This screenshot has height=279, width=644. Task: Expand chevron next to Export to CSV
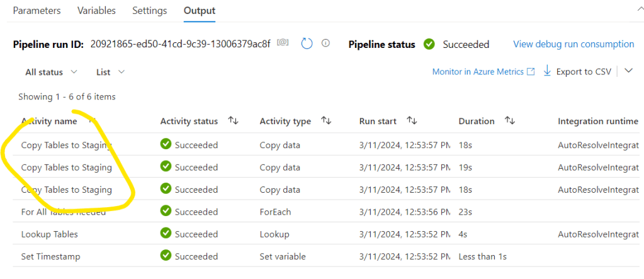coord(628,71)
